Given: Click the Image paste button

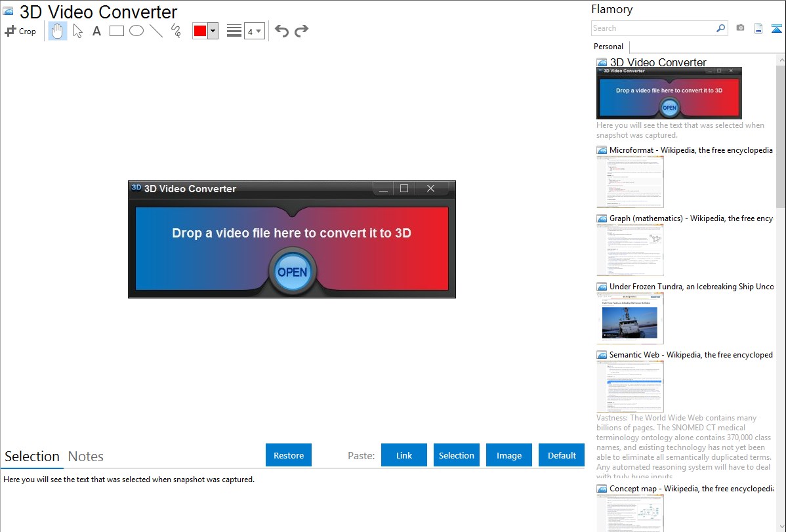Looking at the screenshot, I should 509,455.
